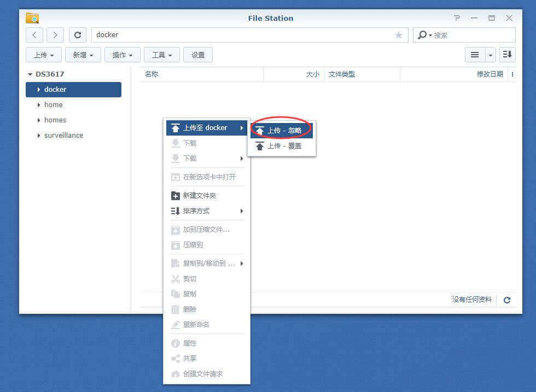536x392 pixels.
Task: Select 新建文件夹 in the context menu
Action: 200,195
